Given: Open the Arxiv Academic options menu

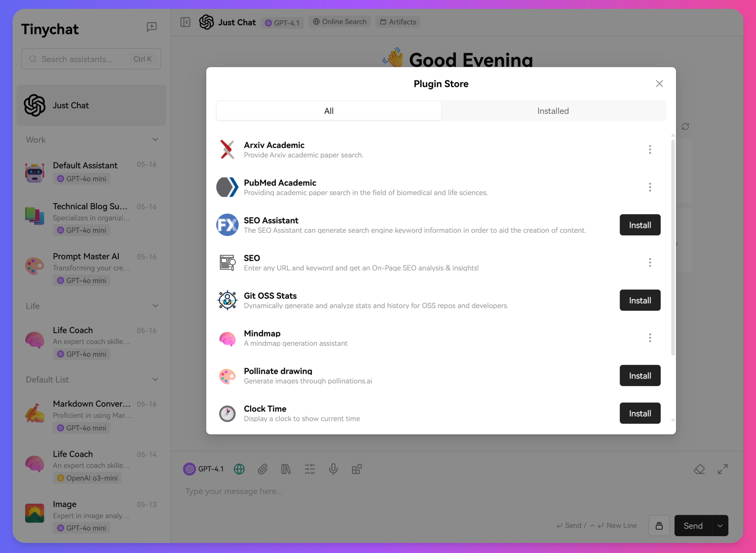Looking at the screenshot, I should click(x=650, y=150).
